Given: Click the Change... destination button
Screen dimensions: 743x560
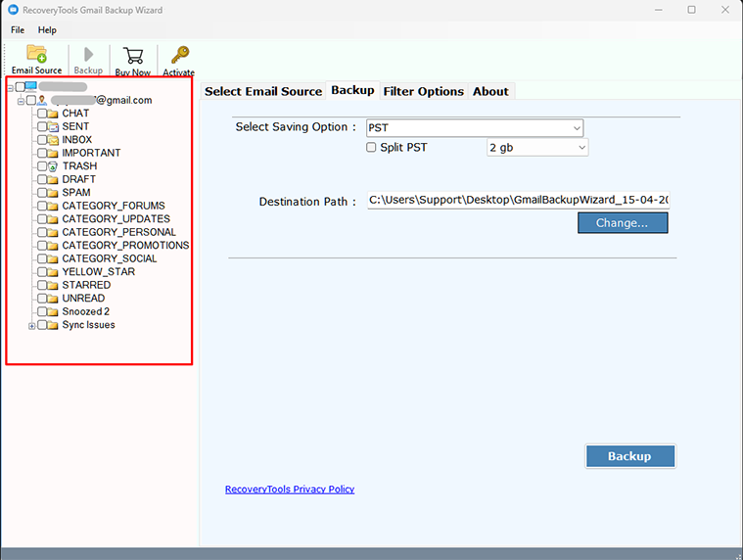Looking at the screenshot, I should pos(623,222).
